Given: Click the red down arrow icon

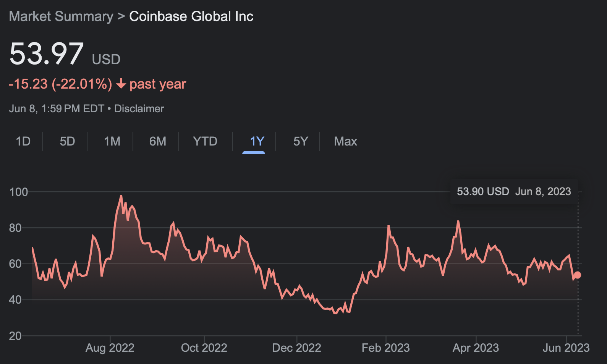Looking at the screenshot, I should (121, 84).
